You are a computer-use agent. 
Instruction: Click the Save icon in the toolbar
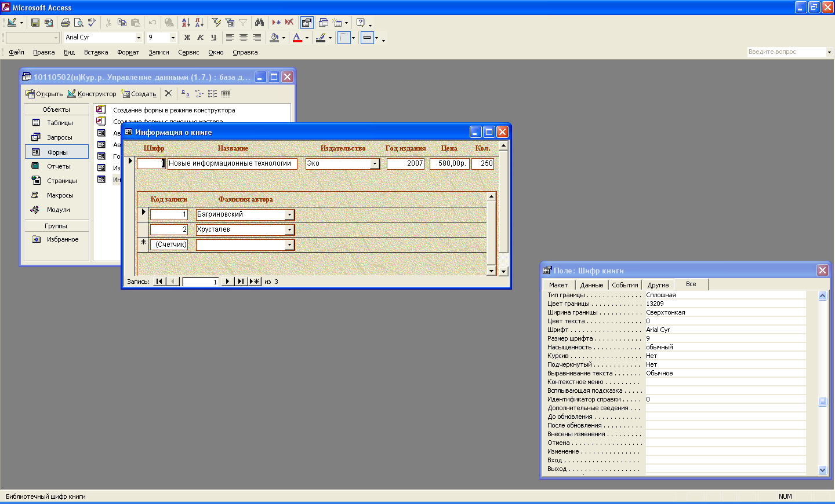(x=35, y=23)
